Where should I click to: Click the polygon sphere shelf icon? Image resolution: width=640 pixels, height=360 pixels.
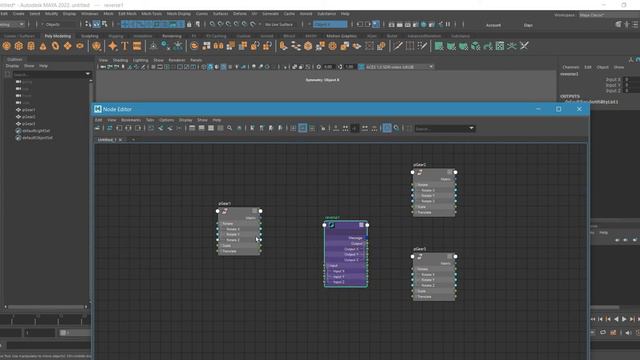pyautogui.click(x=7, y=46)
